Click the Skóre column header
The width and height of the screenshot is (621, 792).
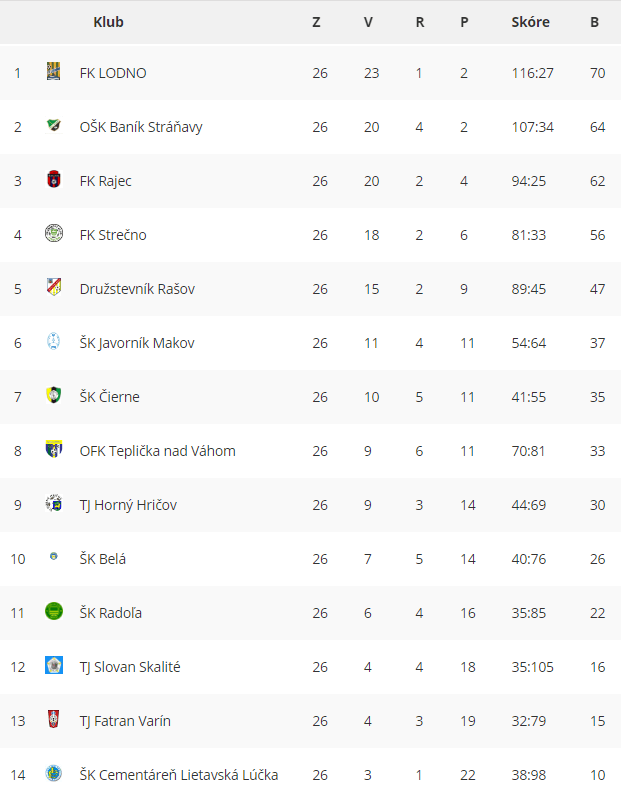point(531,22)
